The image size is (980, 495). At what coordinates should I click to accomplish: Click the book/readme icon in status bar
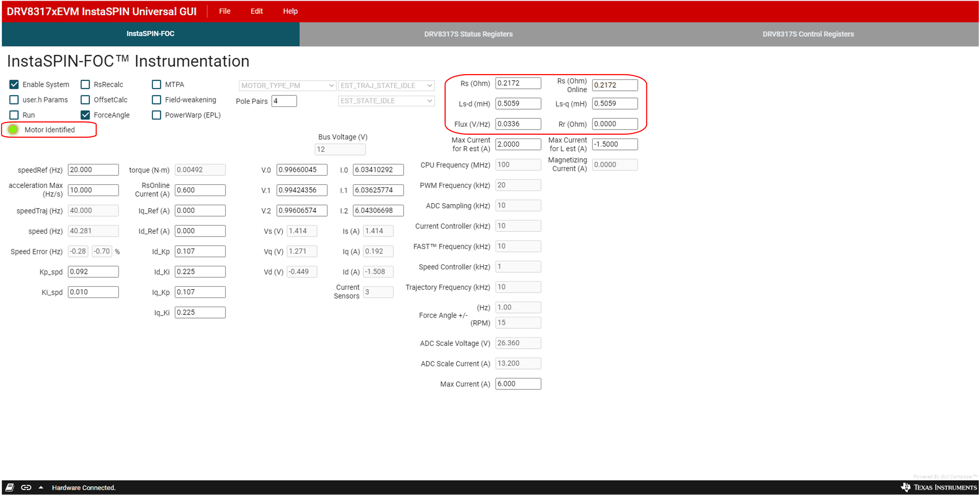pos(10,487)
